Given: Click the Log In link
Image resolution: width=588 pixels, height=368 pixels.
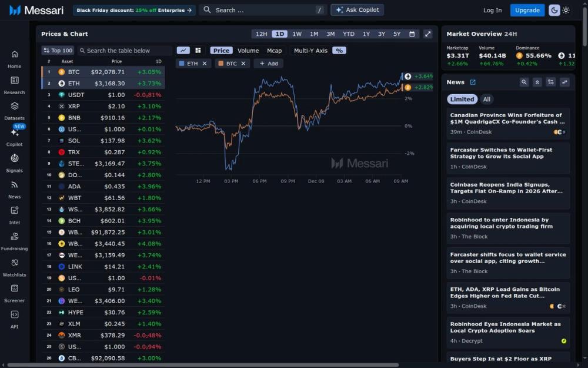Looking at the screenshot, I should pyautogui.click(x=492, y=10).
